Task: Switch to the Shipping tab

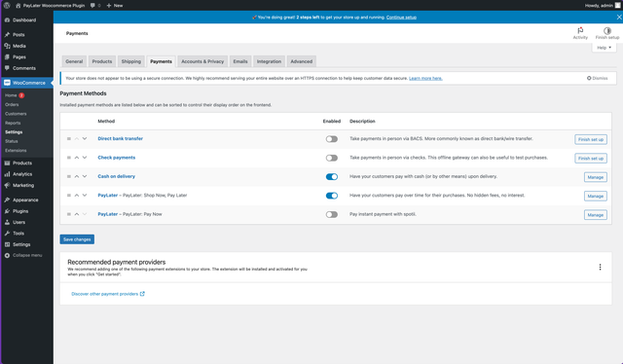Action: [131, 61]
